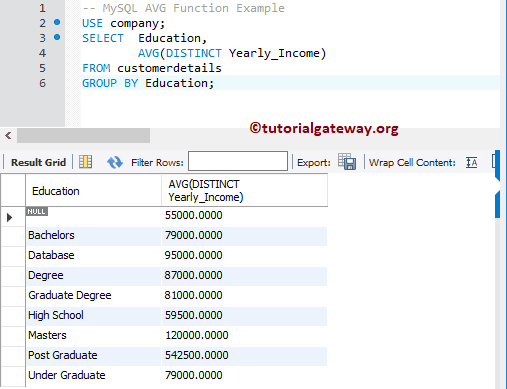This screenshot has width=507, height=389.
Task: Click the DISTINCT keyword in the query
Action: [x=194, y=53]
